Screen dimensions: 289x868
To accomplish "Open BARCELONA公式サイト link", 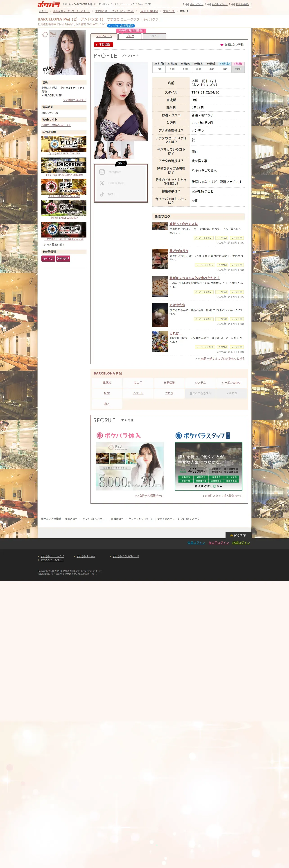I will pyautogui.click(x=56, y=125).
